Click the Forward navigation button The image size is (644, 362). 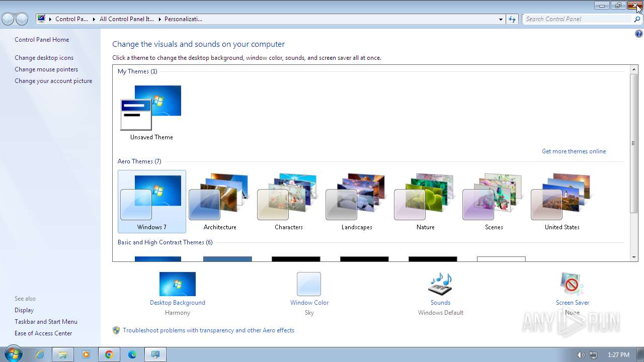22,19
